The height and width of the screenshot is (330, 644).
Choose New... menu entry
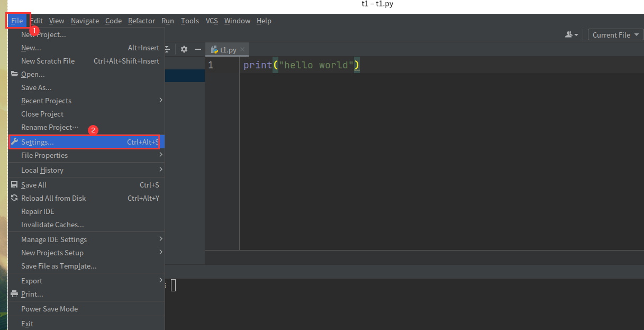(x=86, y=48)
